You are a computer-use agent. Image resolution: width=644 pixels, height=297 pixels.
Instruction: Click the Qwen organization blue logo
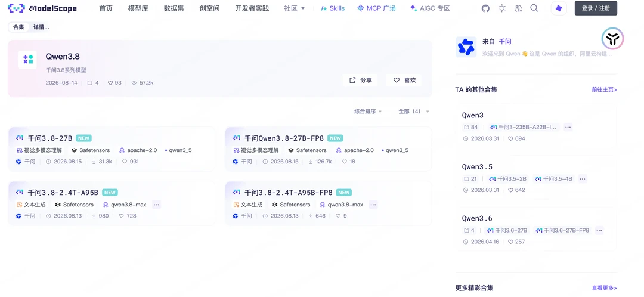466,47
